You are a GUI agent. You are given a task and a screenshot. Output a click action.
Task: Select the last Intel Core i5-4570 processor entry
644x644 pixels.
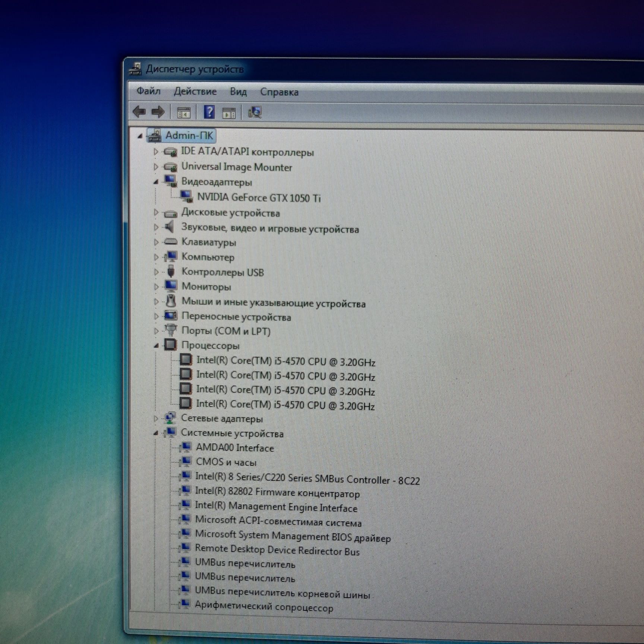[285, 405]
